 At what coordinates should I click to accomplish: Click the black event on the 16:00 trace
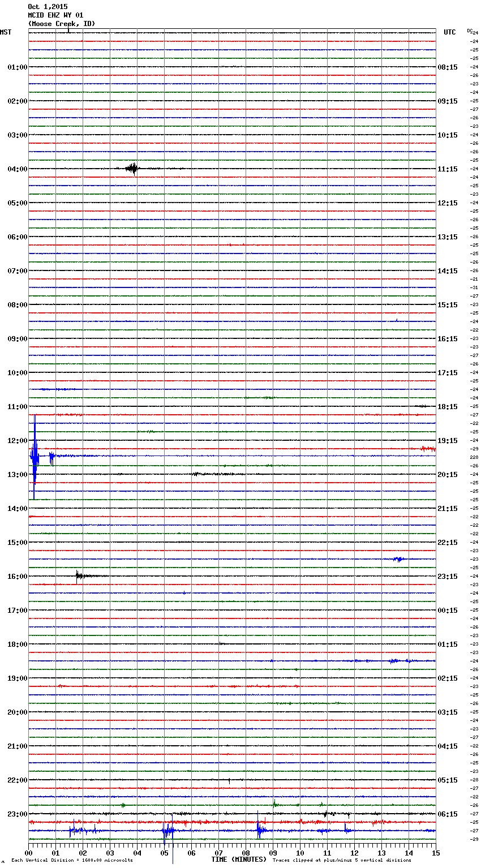point(82,576)
